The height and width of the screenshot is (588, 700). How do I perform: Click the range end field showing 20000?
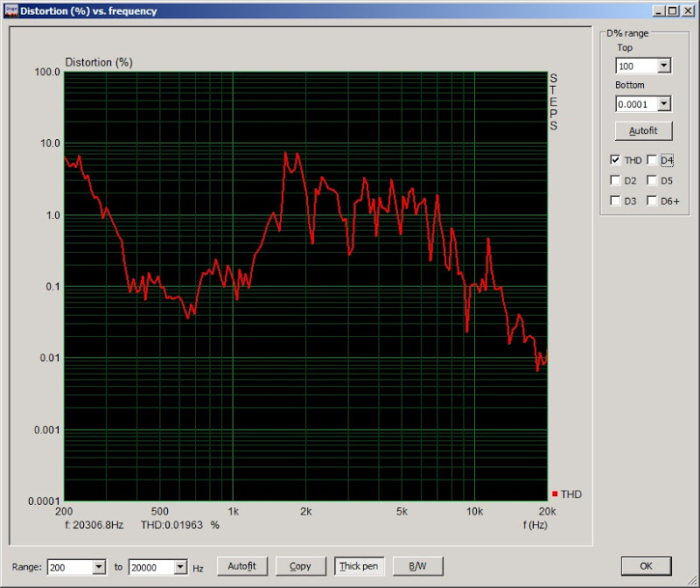coord(151,568)
